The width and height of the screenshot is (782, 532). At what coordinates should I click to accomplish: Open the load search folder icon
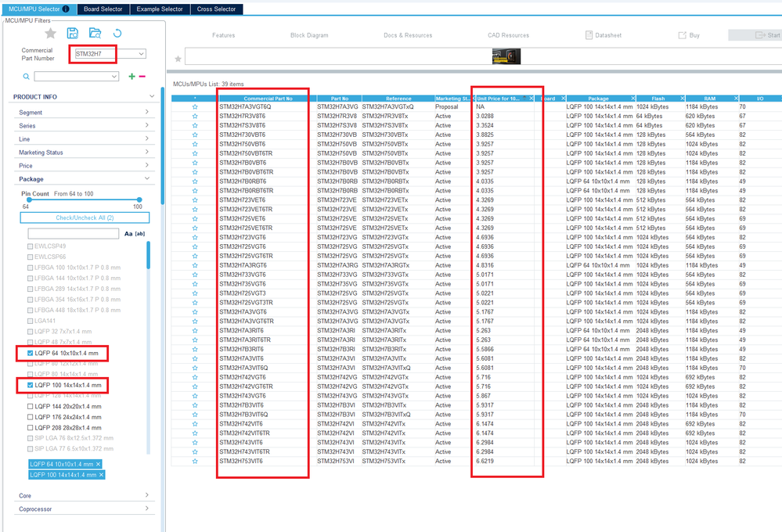click(x=95, y=34)
